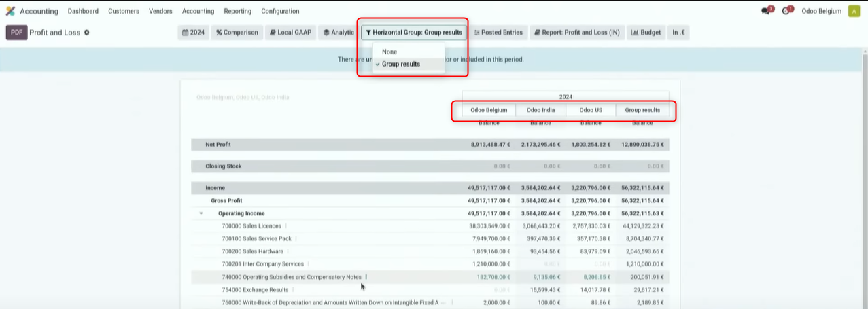Screen dimensions: 868x309
Task: Open the Vendors menu
Action: [x=160, y=11]
